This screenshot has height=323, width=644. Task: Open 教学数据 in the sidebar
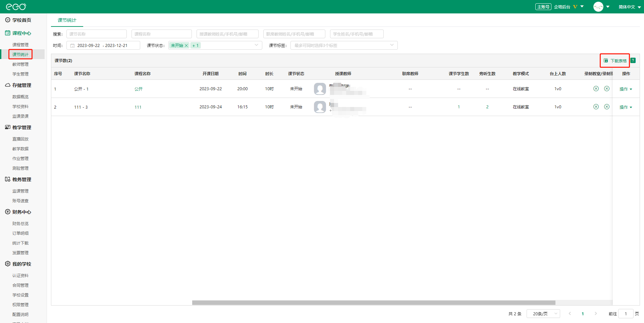click(x=20, y=149)
